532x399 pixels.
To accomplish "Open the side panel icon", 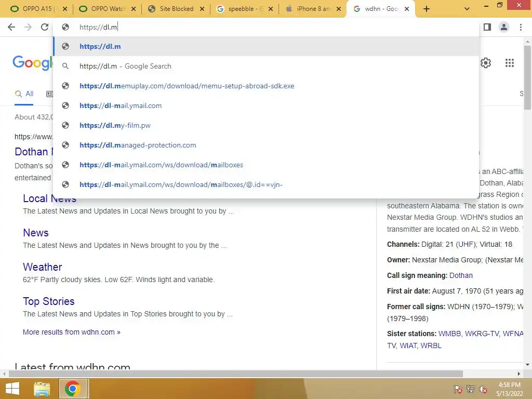I will (x=487, y=27).
